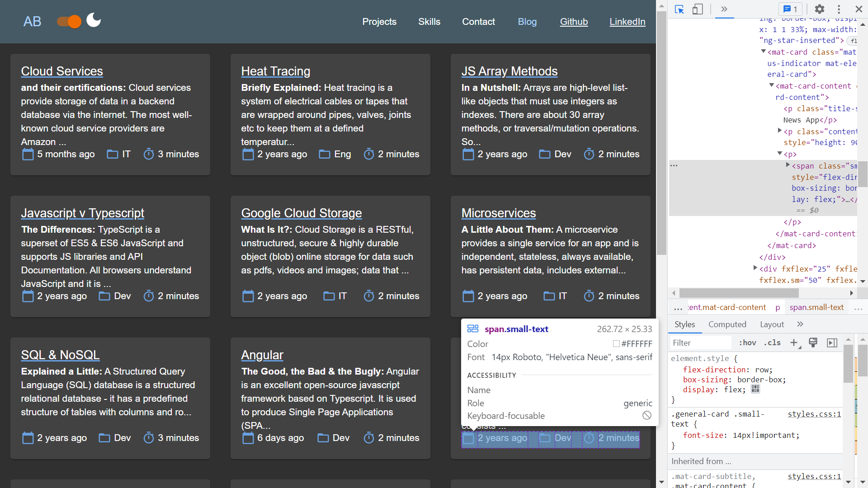Image resolution: width=868 pixels, height=488 pixels.
Task: Switch to the Computed tab
Action: (x=727, y=324)
